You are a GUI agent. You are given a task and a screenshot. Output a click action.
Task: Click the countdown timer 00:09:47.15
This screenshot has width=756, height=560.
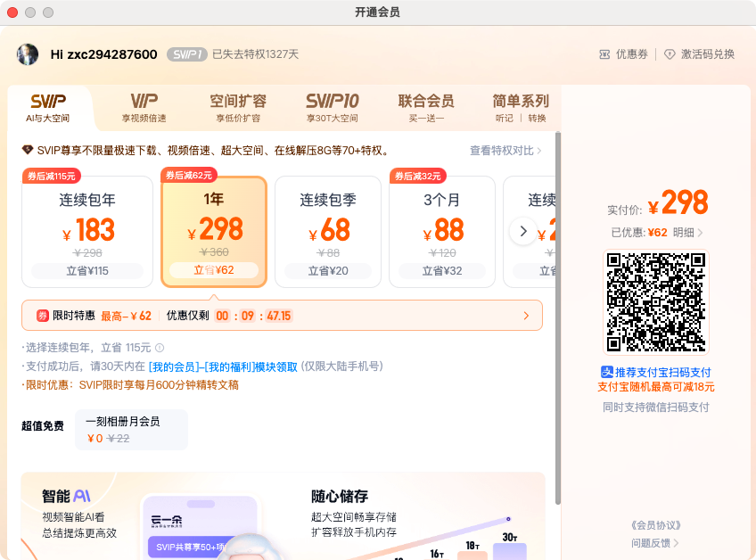click(253, 316)
